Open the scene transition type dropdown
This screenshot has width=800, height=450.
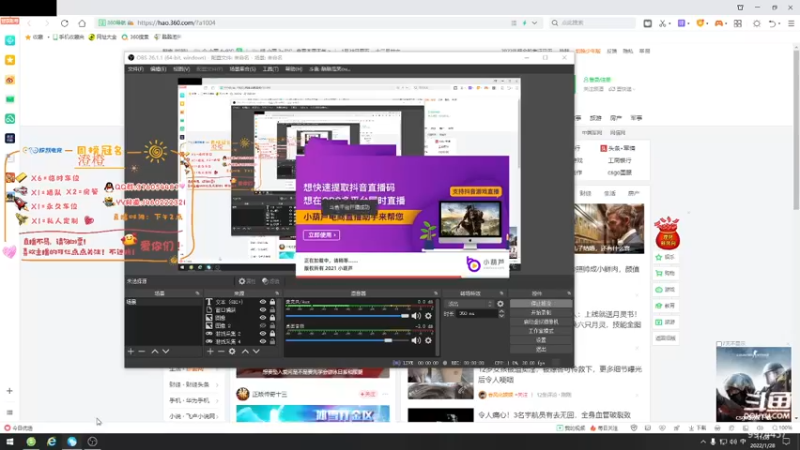click(469, 304)
